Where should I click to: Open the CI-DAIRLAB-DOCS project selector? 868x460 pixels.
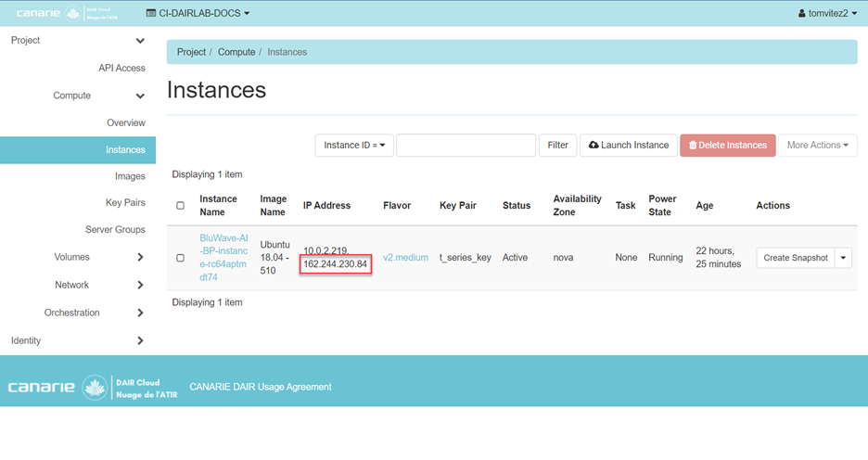pos(198,13)
